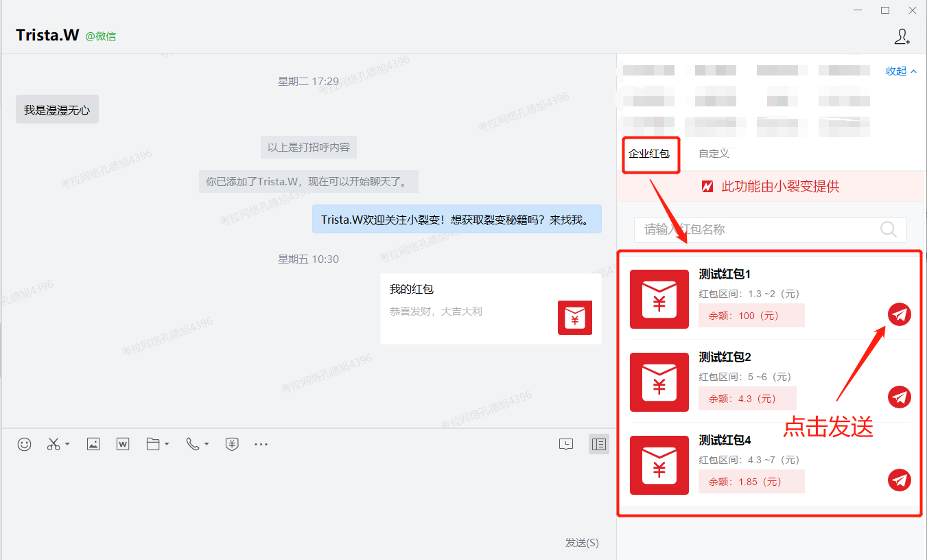
Task: Click the W document icon in toolbar
Action: pos(123,444)
